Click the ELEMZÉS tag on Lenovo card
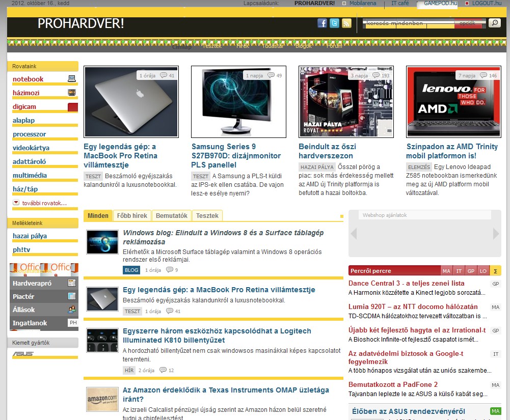 point(419,167)
